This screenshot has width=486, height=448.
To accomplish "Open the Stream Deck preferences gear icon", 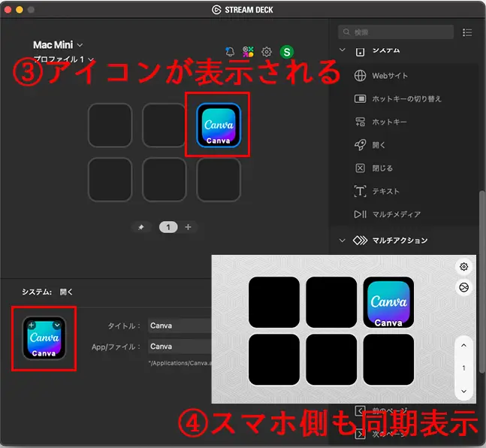I will [266, 52].
